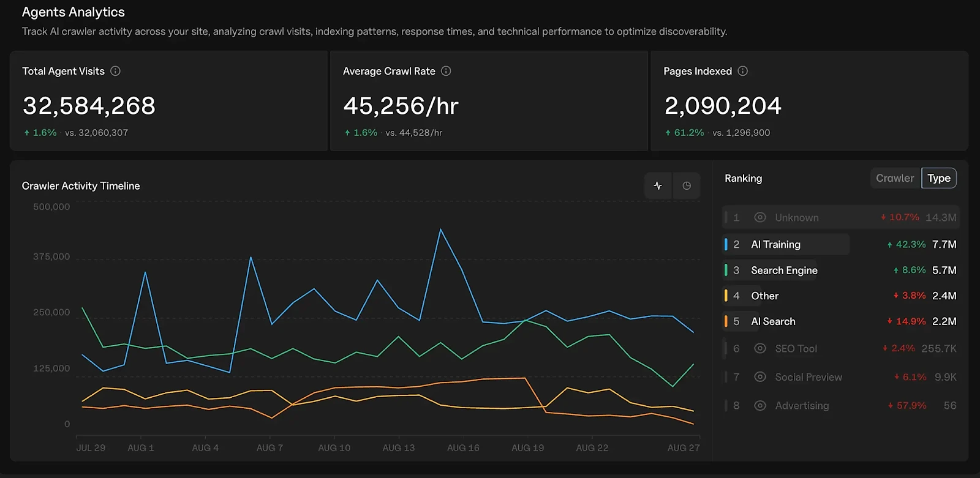Show Advertising series via its eye icon

[x=760, y=405]
